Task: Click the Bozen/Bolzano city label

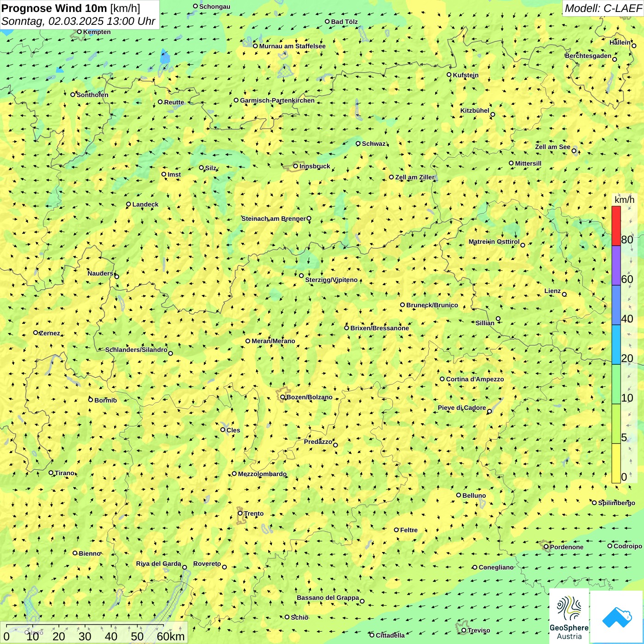Action: 309,397
